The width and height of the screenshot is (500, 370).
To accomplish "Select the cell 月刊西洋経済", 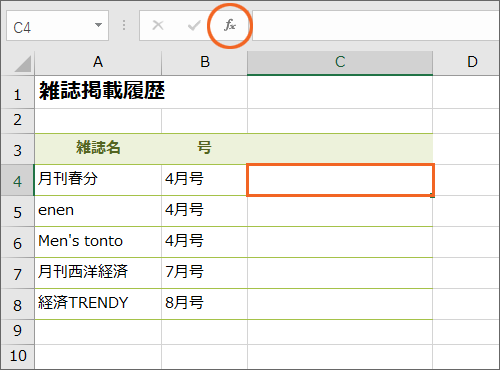I will (98, 273).
